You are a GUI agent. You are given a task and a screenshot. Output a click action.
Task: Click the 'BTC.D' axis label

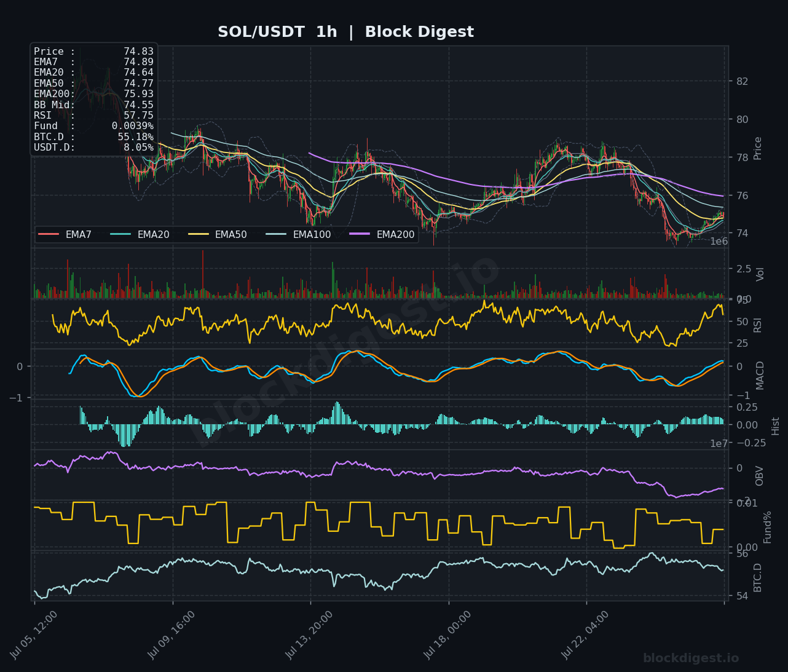757,577
